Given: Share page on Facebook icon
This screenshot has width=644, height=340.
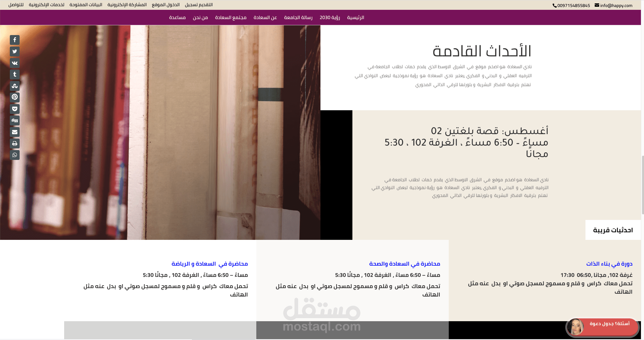Looking at the screenshot, I should pos(15,40).
